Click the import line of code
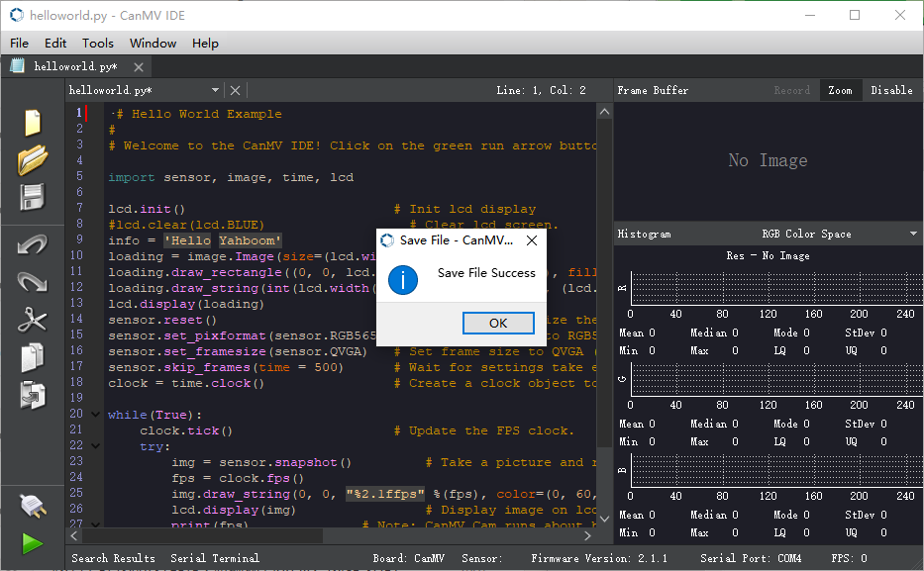 point(231,177)
